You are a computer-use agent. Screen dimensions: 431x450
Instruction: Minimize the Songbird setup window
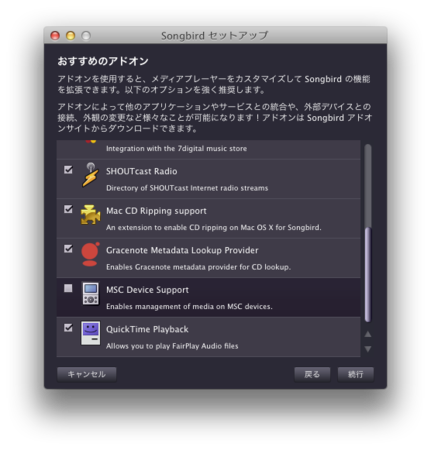70,35
